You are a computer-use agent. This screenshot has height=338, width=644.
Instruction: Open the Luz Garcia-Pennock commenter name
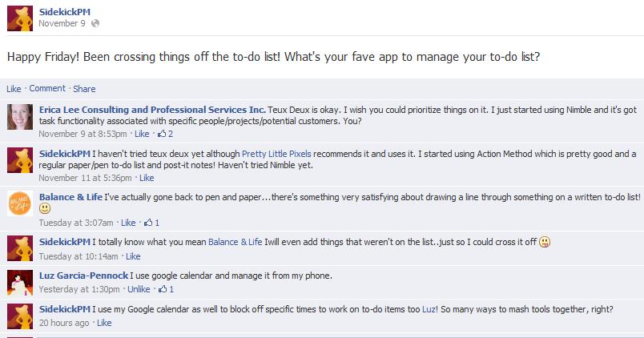pos(84,276)
